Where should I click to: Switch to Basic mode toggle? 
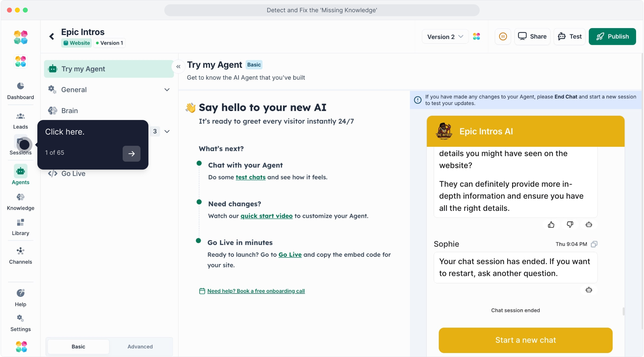[x=78, y=346]
